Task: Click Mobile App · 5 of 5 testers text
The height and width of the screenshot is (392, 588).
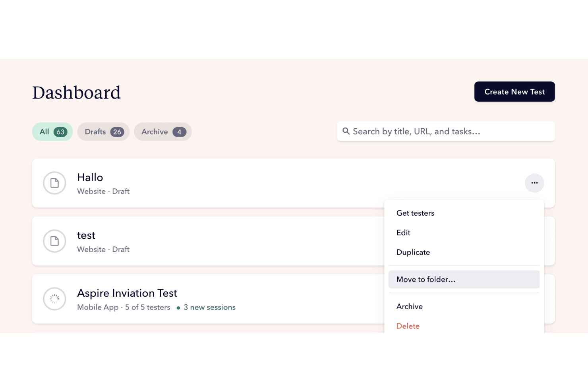Action: click(x=124, y=307)
